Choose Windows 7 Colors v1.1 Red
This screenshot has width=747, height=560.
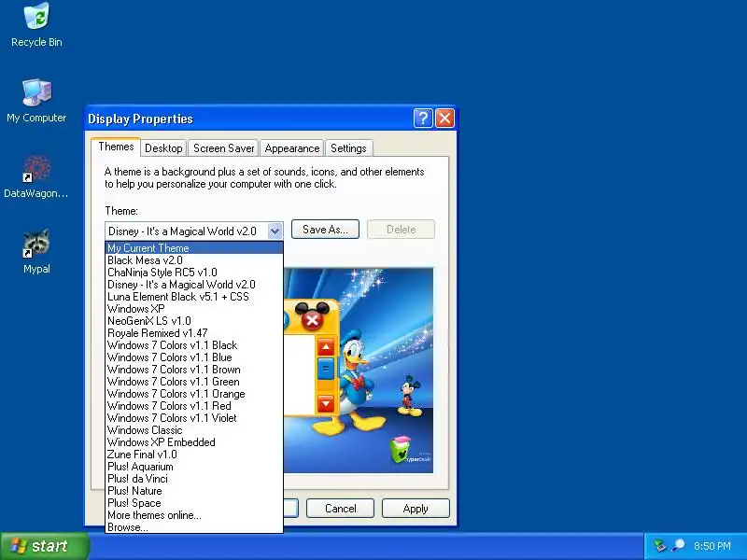coord(194,406)
